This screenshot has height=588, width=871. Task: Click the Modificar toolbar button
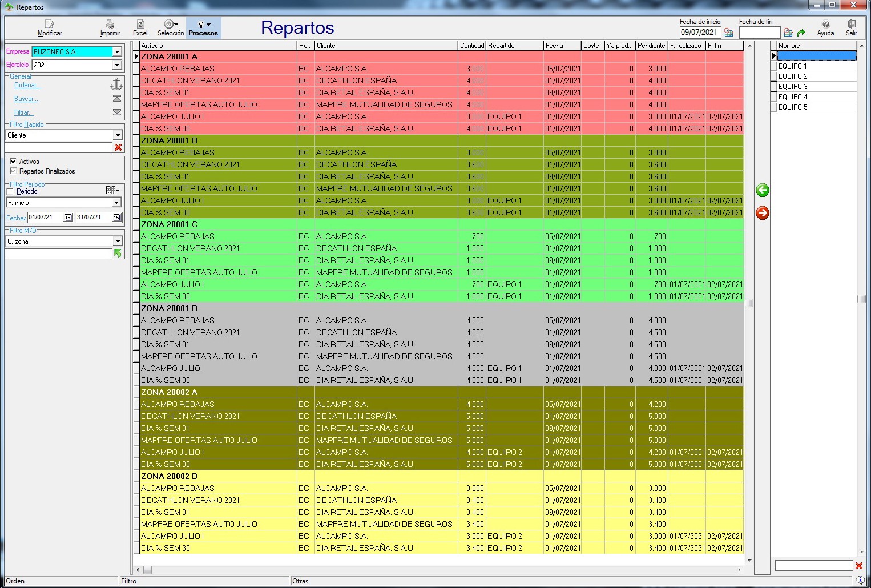click(x=50, y=28)
